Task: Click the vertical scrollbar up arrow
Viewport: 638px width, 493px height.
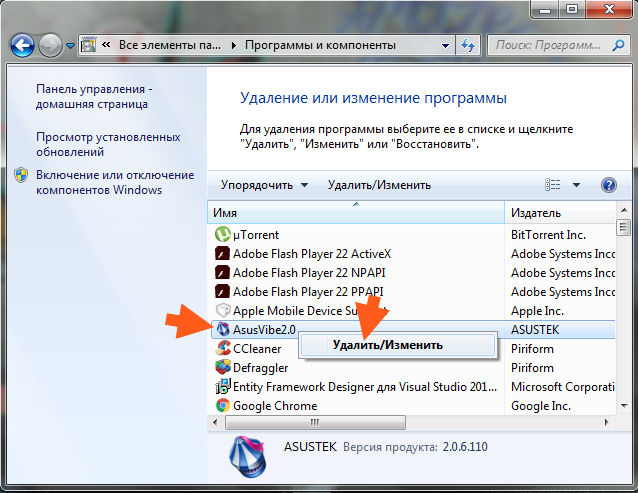Action: 623,210
